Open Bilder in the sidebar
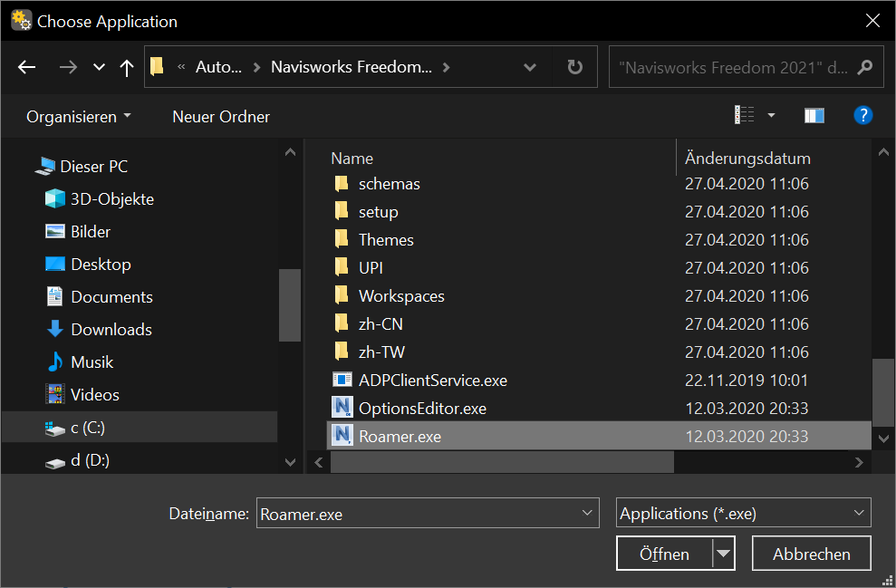This screenshot has height=588, width=896. (78, 231)
